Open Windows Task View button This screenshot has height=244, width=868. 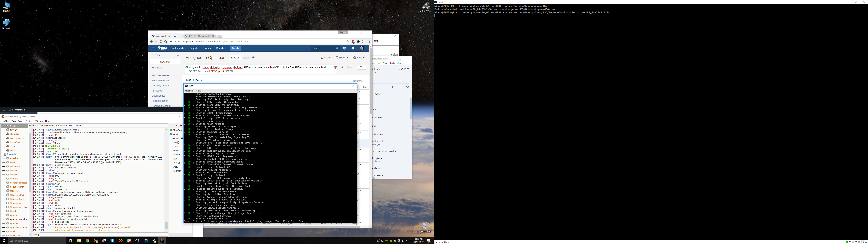70,241
